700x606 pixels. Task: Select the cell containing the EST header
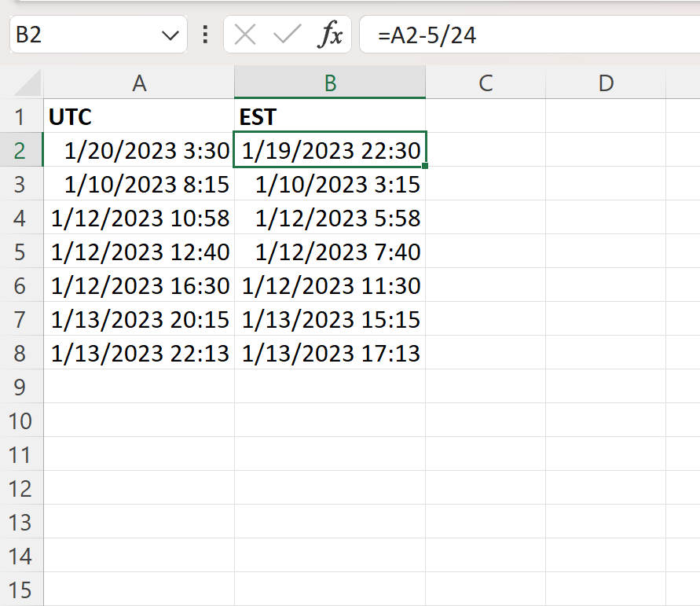330,116
